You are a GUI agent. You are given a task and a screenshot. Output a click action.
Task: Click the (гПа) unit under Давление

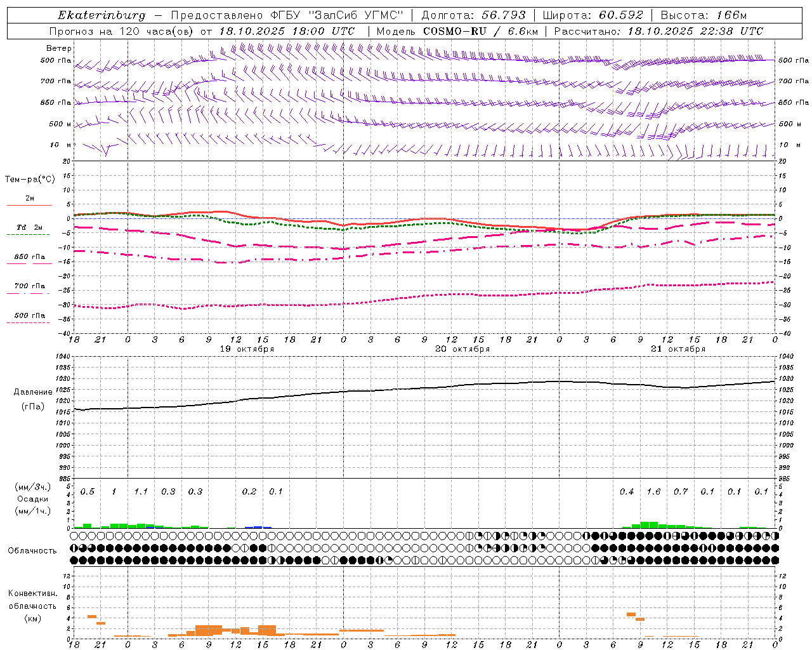pos(32,407)
